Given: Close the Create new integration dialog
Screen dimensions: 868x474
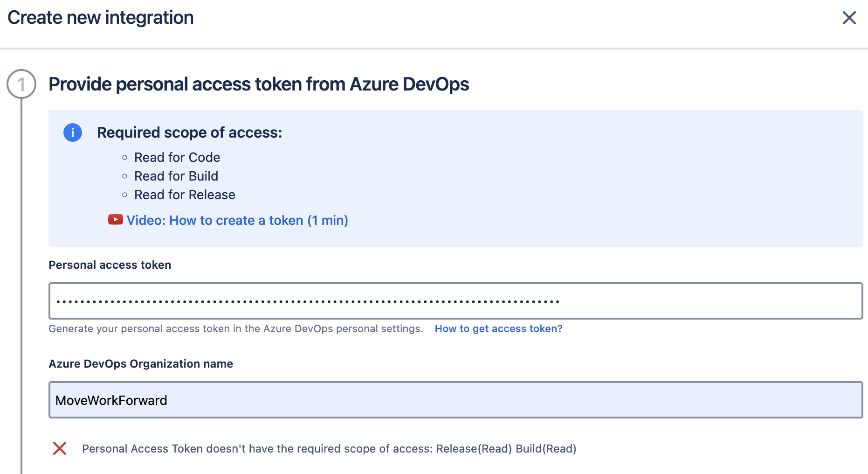Looking at the screenshot, I should (849, 18).
